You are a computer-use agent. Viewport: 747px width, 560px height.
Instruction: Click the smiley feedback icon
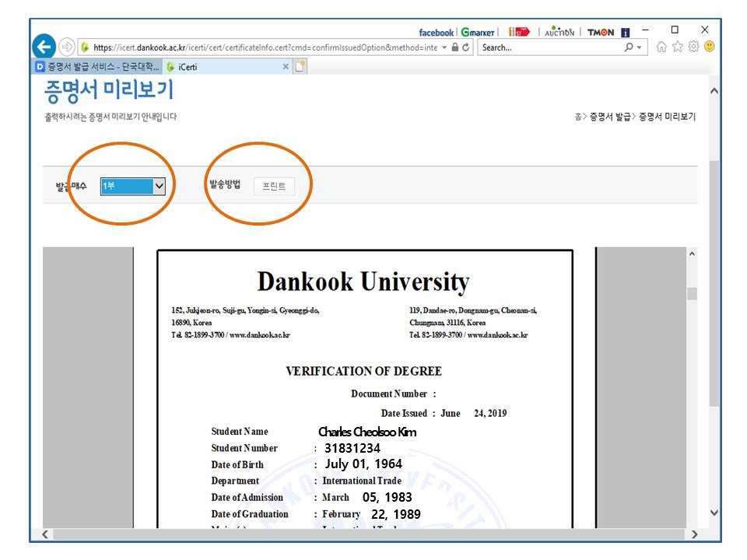tap(709, 47)
